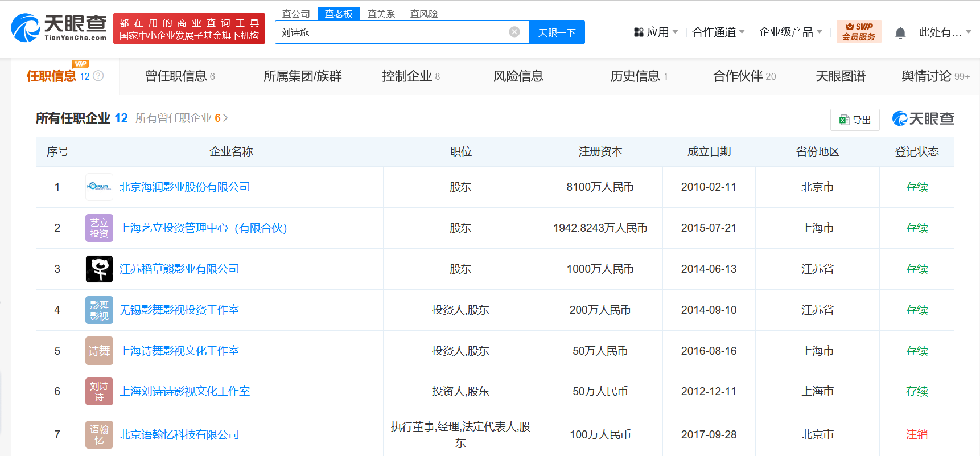Click the 2012-12-11 date cell
Viewport: 980px width, 456px height.
click(709, 391)
